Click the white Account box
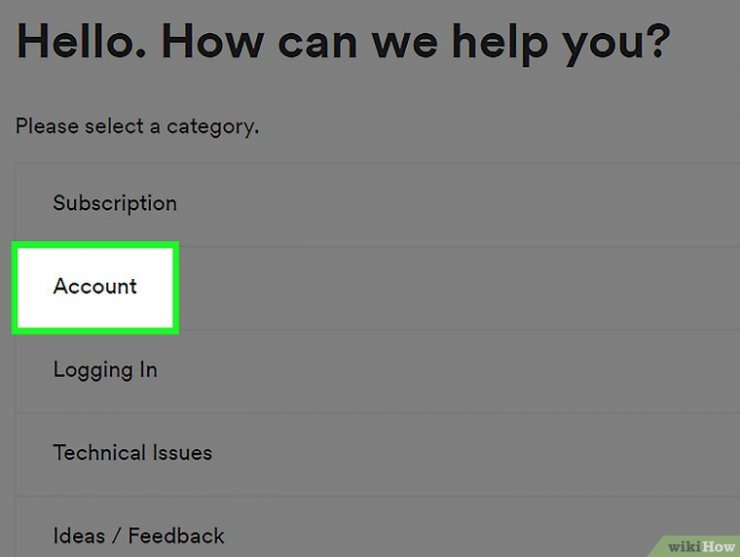This screenshot has width=740, height=557. [x=95, y=287]
